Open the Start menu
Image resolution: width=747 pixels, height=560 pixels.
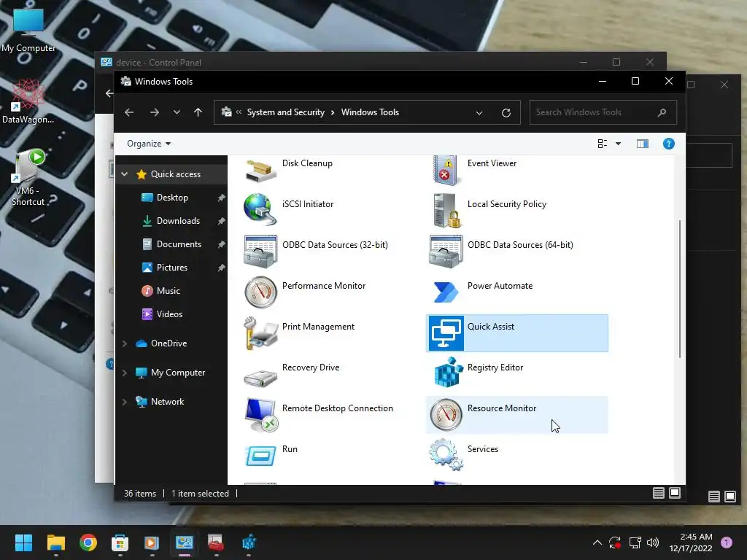pyautogui.click(x=23, y=542)
